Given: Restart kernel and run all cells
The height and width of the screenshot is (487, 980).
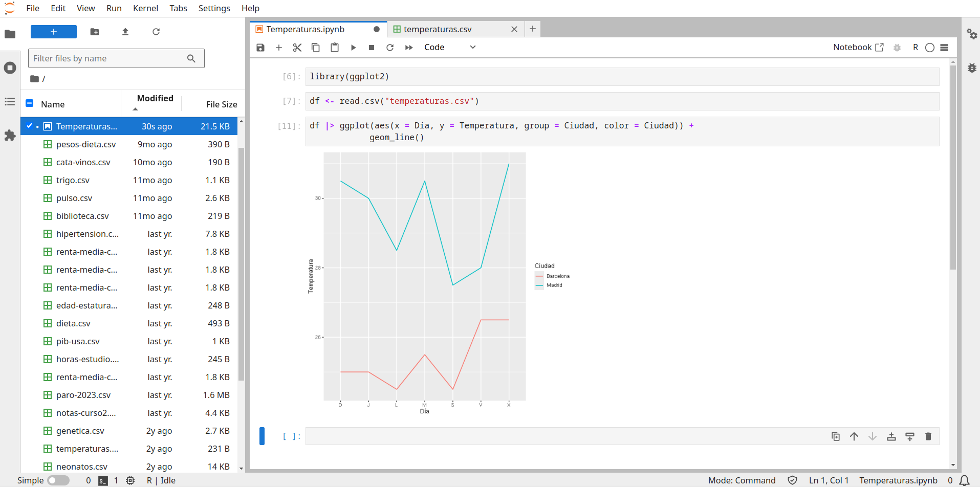Looking at the screenshot, I should (408, 48).
